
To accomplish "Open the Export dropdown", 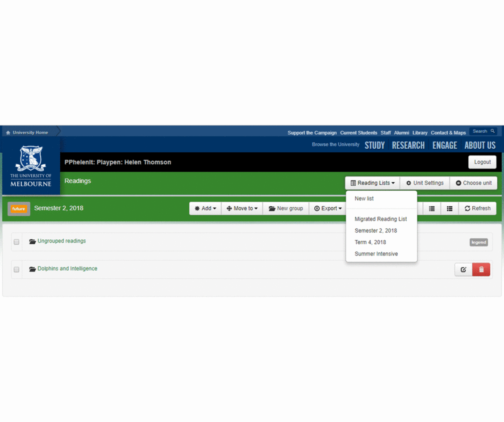I will click(328, 209).
